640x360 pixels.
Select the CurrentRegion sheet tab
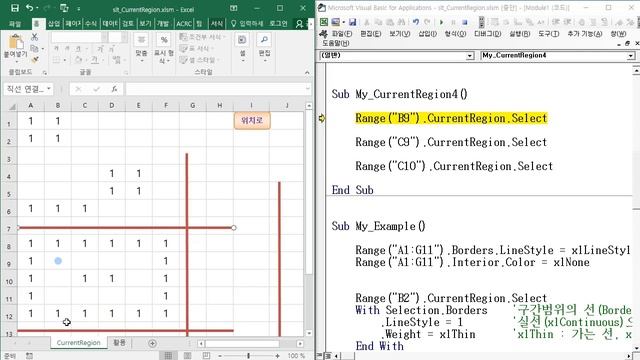(78, 343)
